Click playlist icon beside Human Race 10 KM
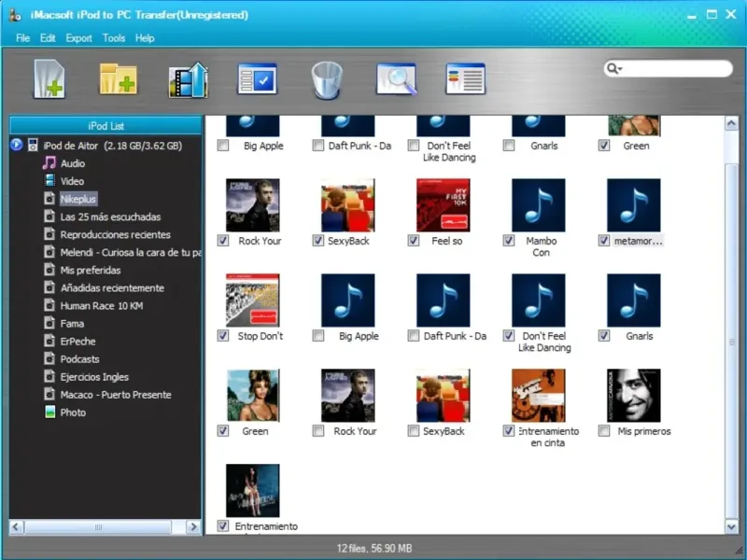 pyautogui.click(x=49, y=306)
